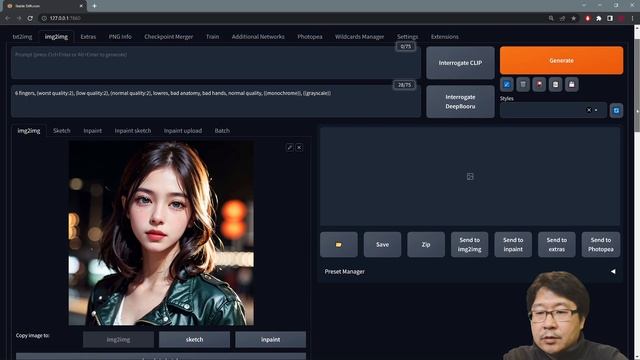
Task: Bookmark page with star icon
Action: coord(573,18)
